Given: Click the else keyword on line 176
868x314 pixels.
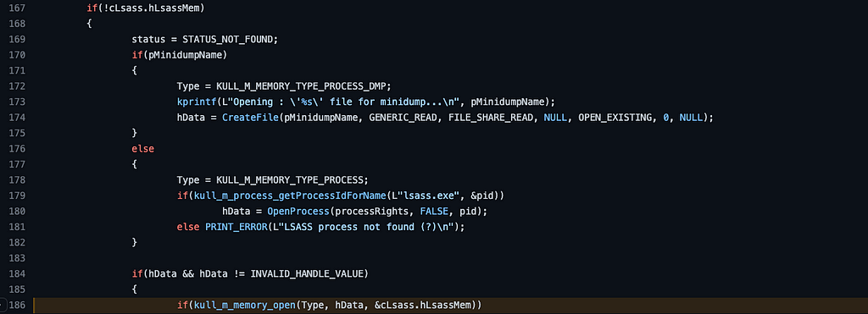Looking at the screenshot, I should (142, 149).
